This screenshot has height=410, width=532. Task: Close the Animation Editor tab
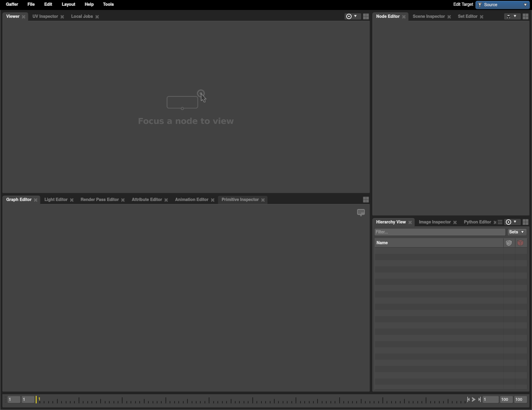tap(213, 200)
